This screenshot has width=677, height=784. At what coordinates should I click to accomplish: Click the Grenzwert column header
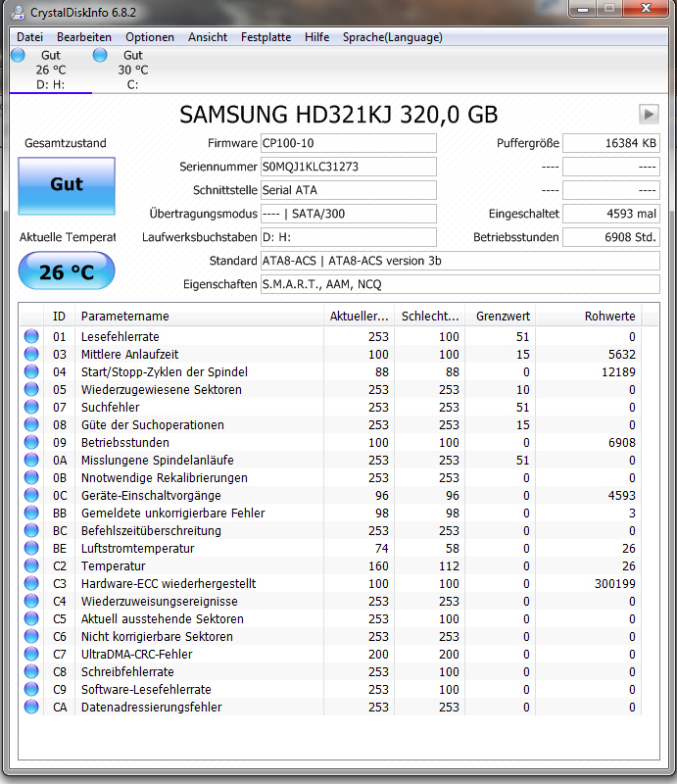(x=500, y=316)
